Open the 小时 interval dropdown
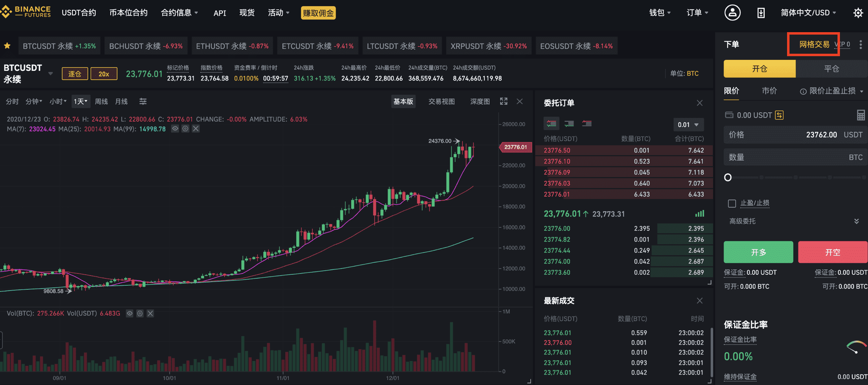This screenshot has width=868, height=385. [58, 101]
